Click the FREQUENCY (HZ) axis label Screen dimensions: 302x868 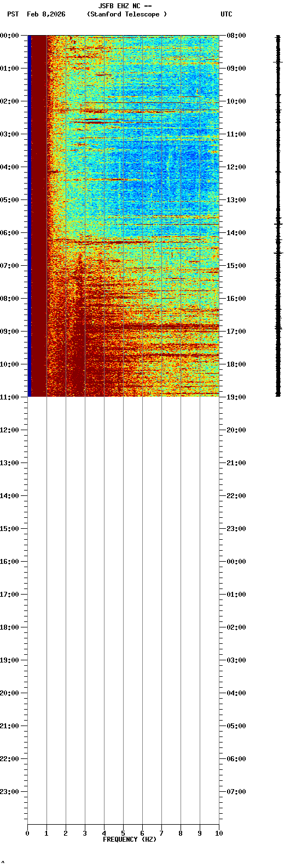point(130,840)
